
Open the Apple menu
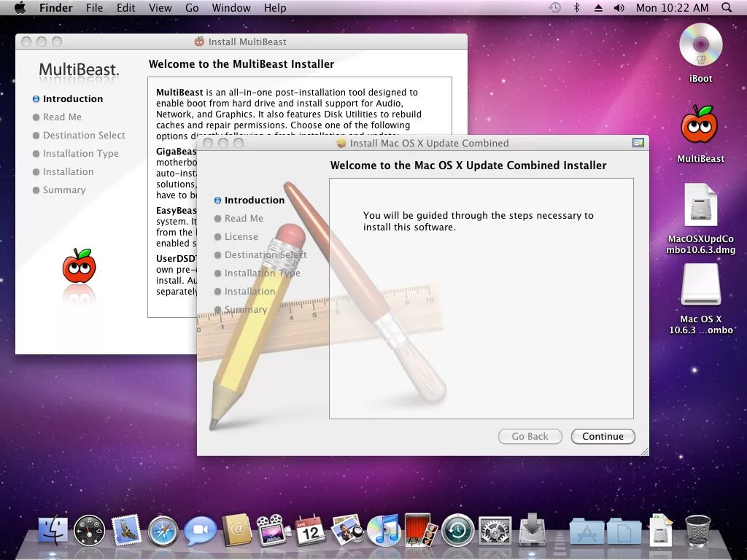tap(20, 7)
